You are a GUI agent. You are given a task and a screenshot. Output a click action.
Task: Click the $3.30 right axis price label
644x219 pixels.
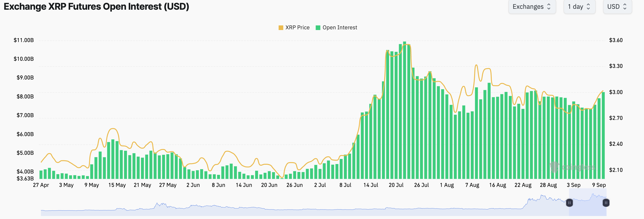pyautogui.click(x=616, y=66)
